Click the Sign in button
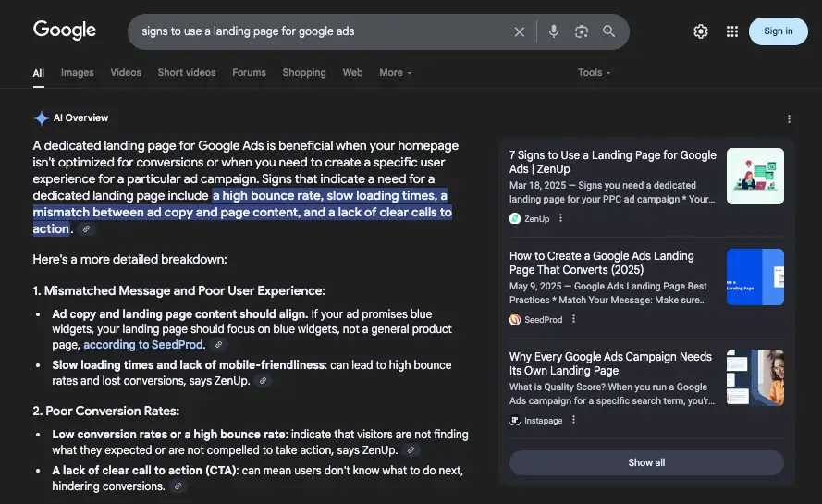Screen dimensions: 822x504 [x=778, y=31]
